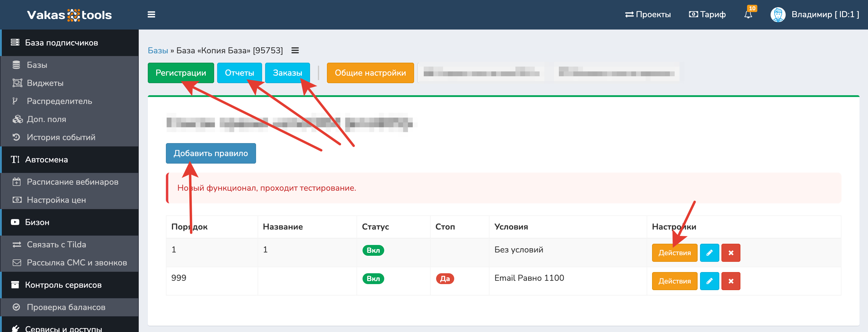
Task: Click the Vakas tools logo
Action: coord(69,15)
